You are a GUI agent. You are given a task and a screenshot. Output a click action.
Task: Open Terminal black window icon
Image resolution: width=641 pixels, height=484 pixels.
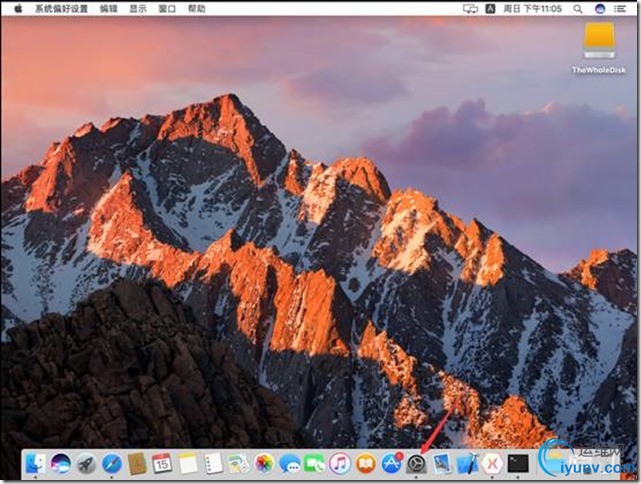[518, 464]
